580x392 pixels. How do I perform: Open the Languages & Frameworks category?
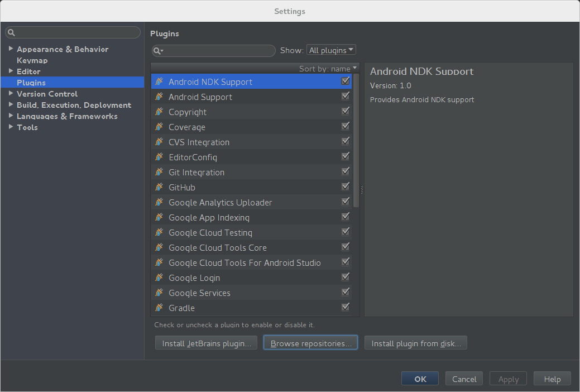[x=67, y=116]
